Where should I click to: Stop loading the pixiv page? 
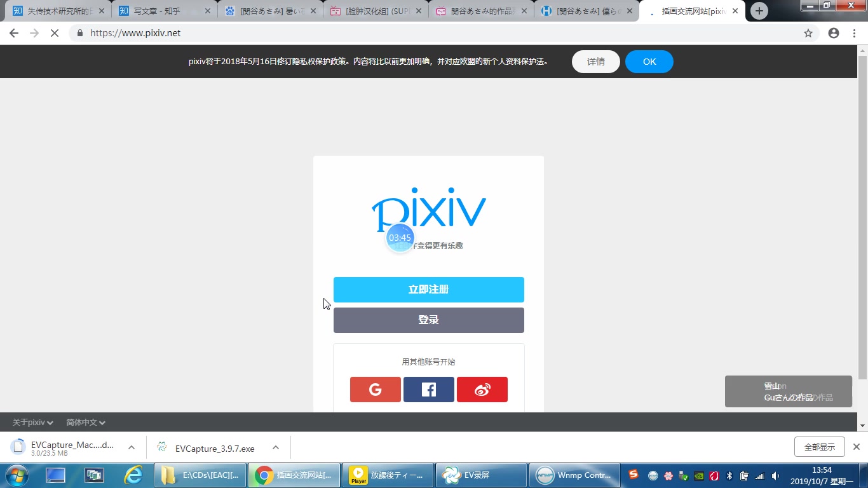[55, 33]
